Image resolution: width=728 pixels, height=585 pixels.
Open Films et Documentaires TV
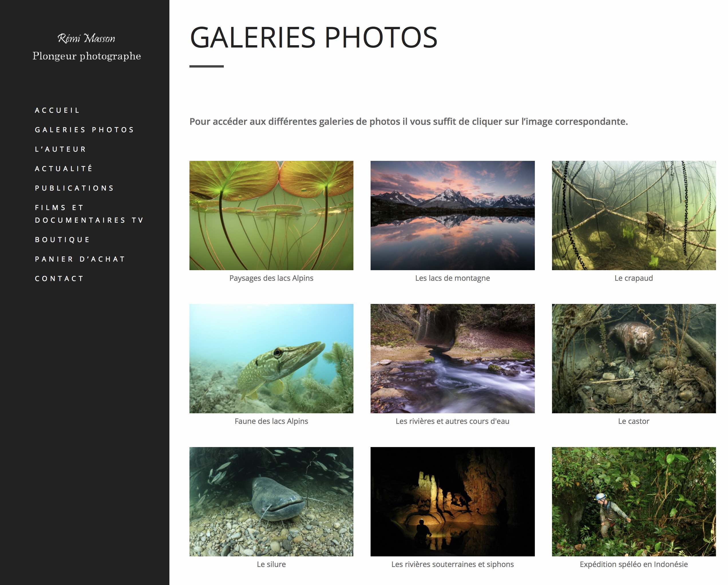[89, 214]
